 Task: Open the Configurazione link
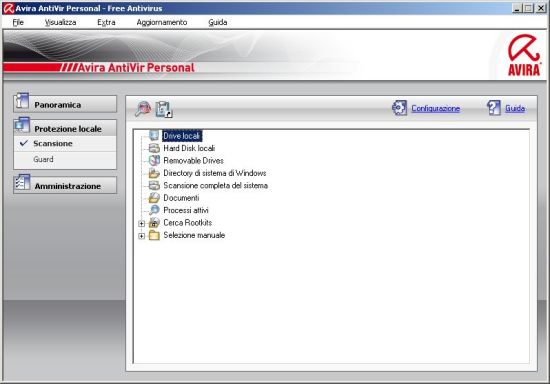(435, 108)
